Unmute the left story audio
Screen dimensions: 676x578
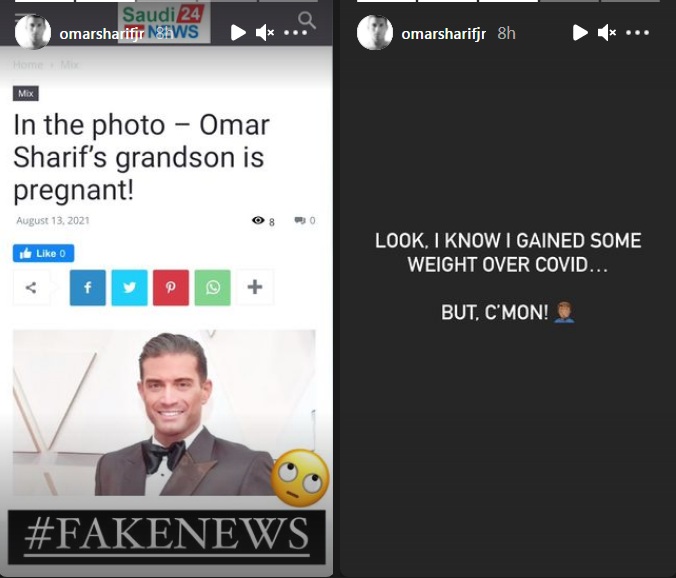tap(265, 33)
